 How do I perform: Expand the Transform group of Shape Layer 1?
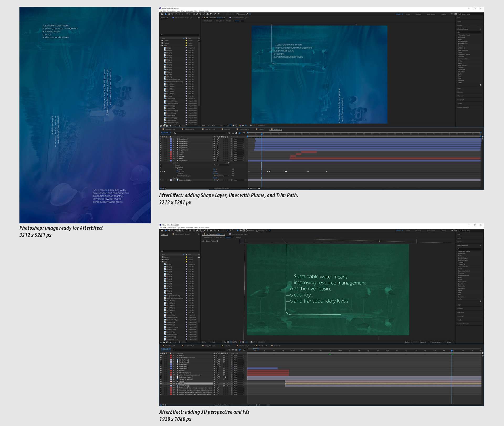click(171, 178)
